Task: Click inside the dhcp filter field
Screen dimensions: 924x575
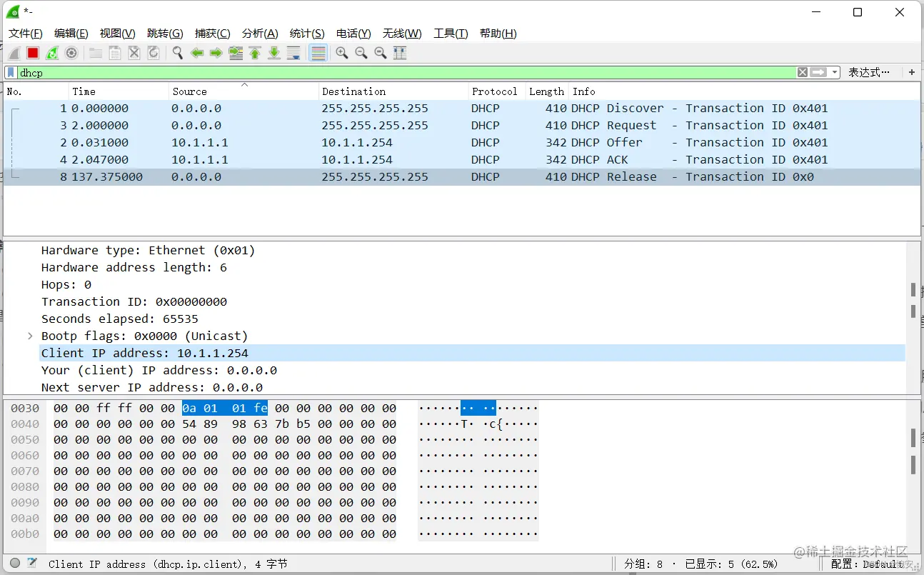Action: (406, 72)
